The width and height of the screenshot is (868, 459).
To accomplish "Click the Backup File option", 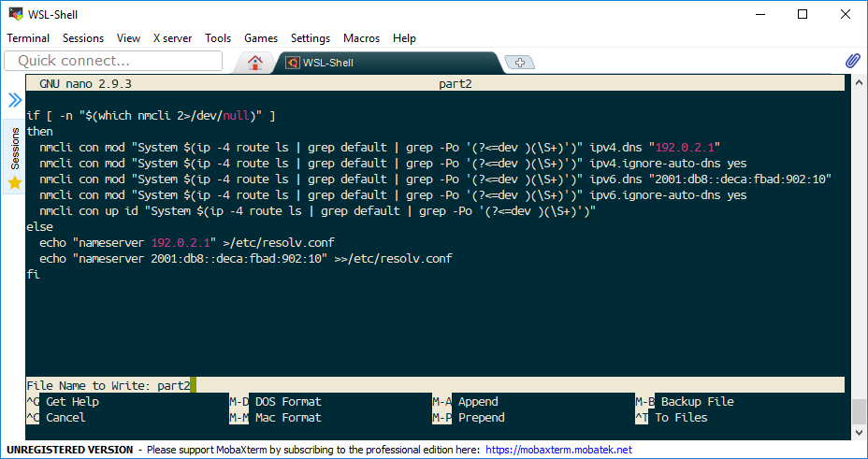I will (698, 401).
